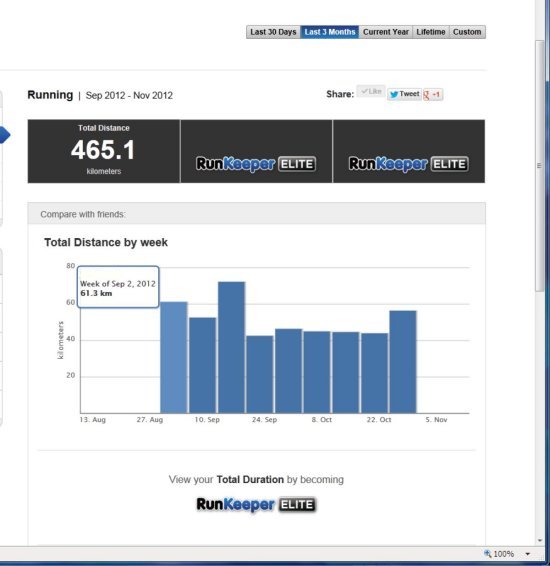Click the "Running" heading
The width and height of the screenshot is (550, 566).
tap(50, 95)
